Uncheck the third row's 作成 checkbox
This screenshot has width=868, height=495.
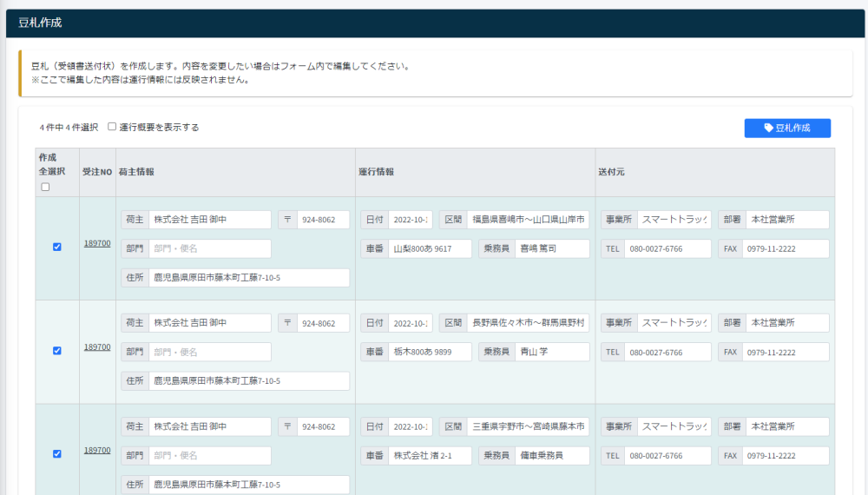click(57, 453)
